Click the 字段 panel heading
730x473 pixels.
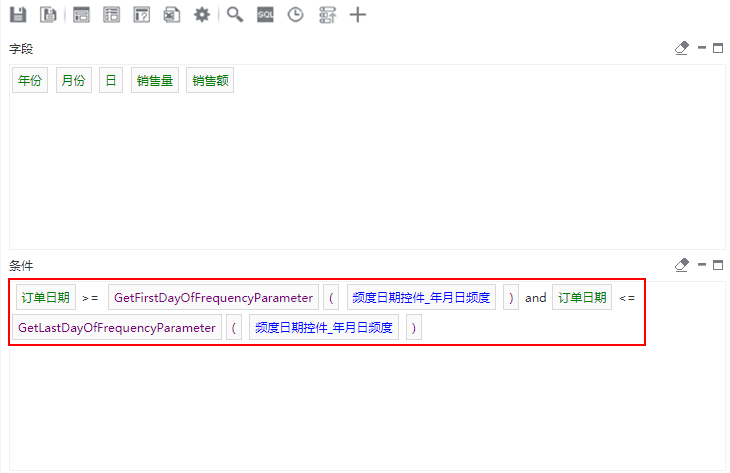(x=21, y=49)
